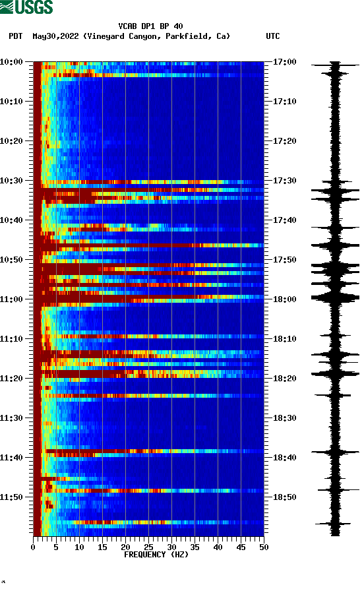The image size is (364, 589).
Task: Click the 0 Hz frequency axis tick label
Action: pos(33,547)
